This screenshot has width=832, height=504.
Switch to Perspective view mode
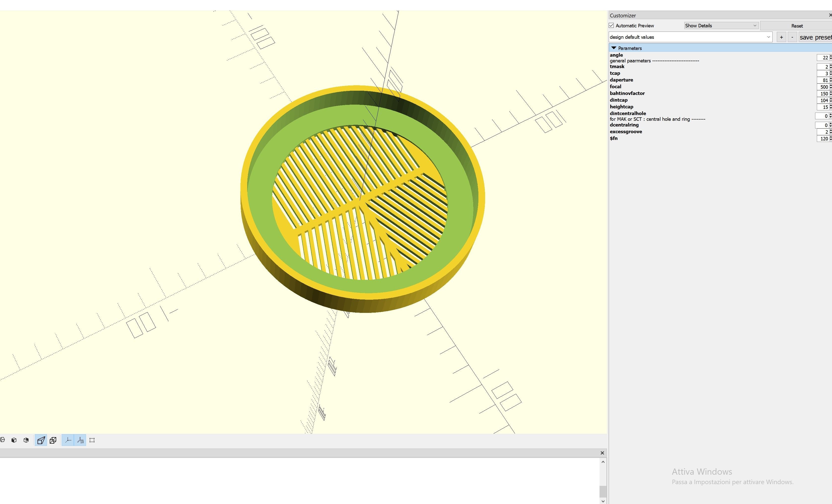coord(41,440)
